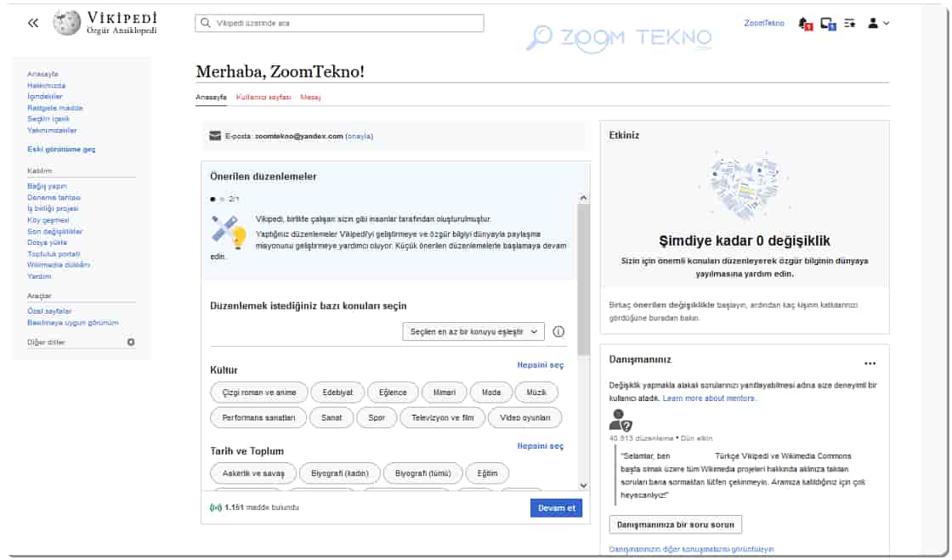Toggle the Edebiyat topic chip
The image size is (952, 560).
(x=337, y=393)
